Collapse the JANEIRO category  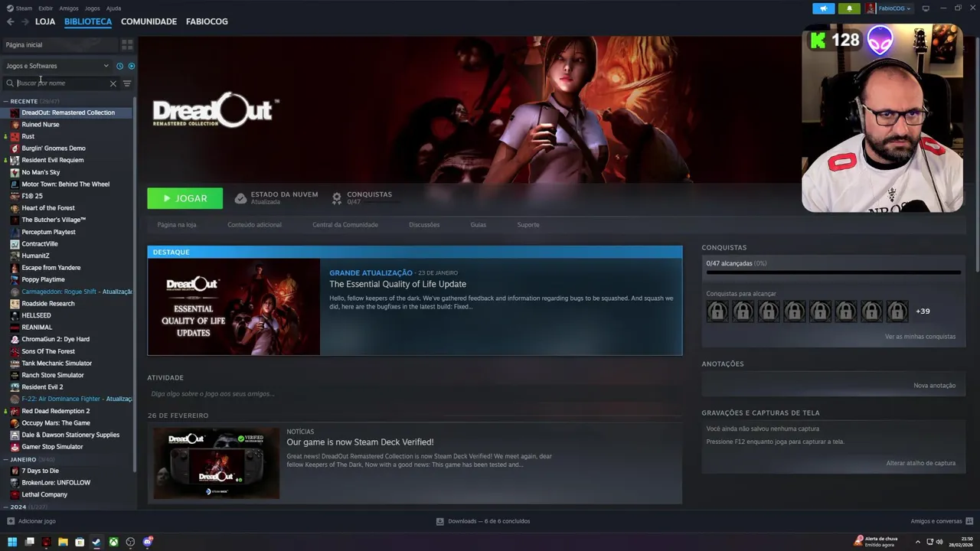click(x=5, y=459)
